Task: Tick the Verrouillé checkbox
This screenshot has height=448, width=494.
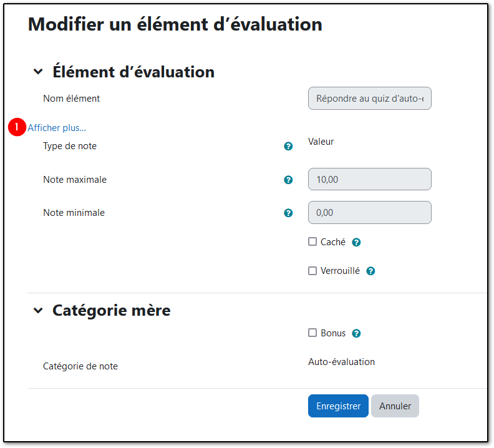Action: (312, 271)
